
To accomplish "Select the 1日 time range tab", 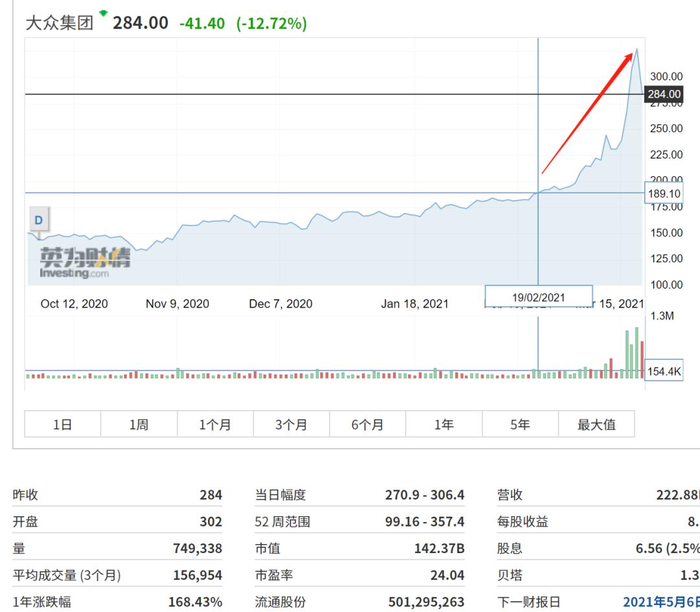I will tap(62, 424).
